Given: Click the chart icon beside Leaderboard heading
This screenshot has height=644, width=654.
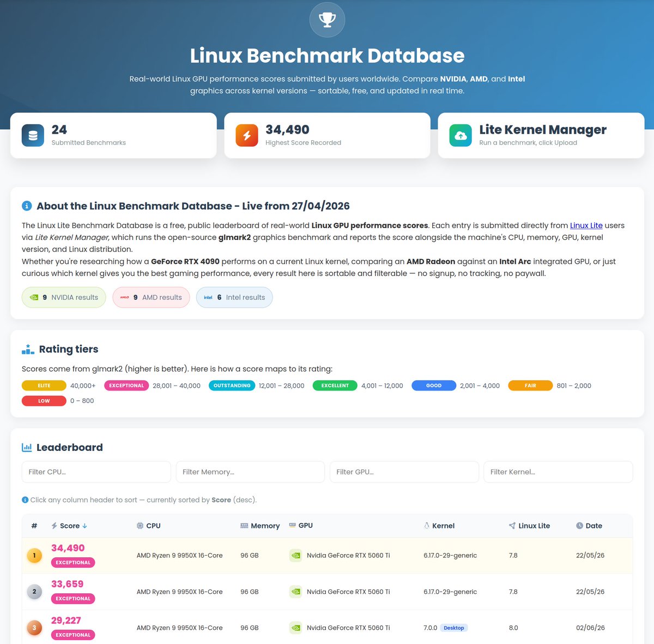Looking at the screenshot, I should click(x=27, y=447).
